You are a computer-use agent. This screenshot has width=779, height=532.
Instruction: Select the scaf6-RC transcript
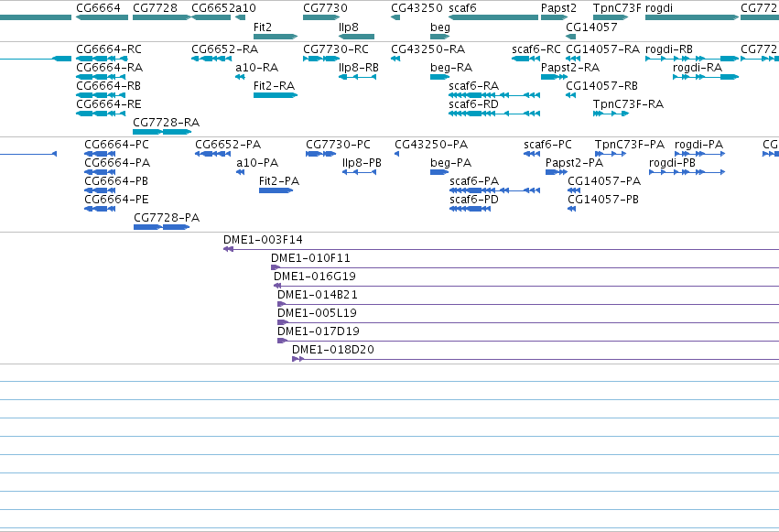coord(526,59)
